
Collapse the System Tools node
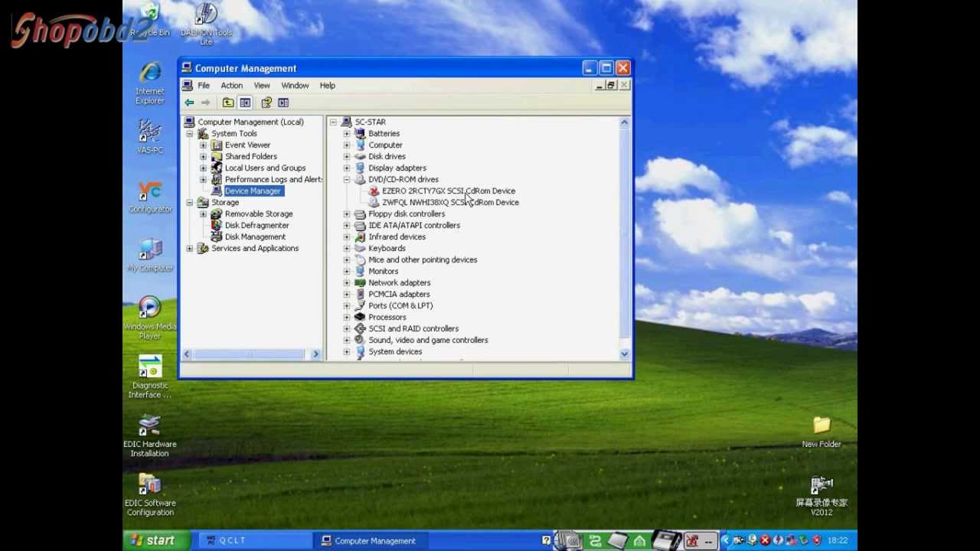(x=190, y=133)
